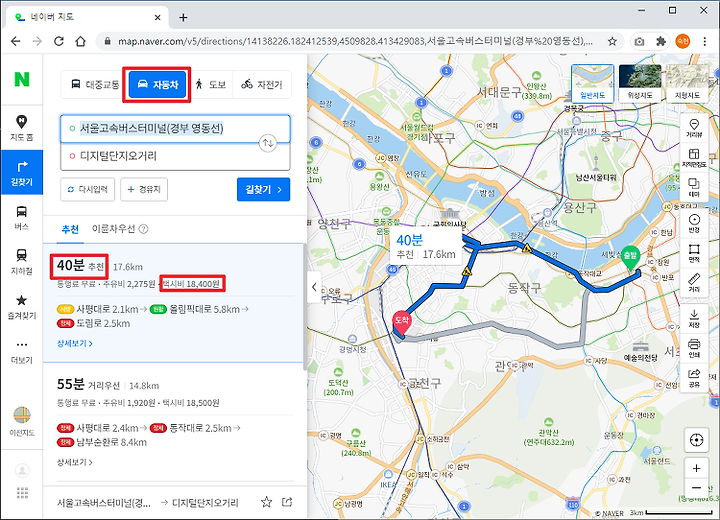Select the 반경 radius tool
Image resolution: width=720 pixels, height=520 pixels.
(x=694, y=223)
